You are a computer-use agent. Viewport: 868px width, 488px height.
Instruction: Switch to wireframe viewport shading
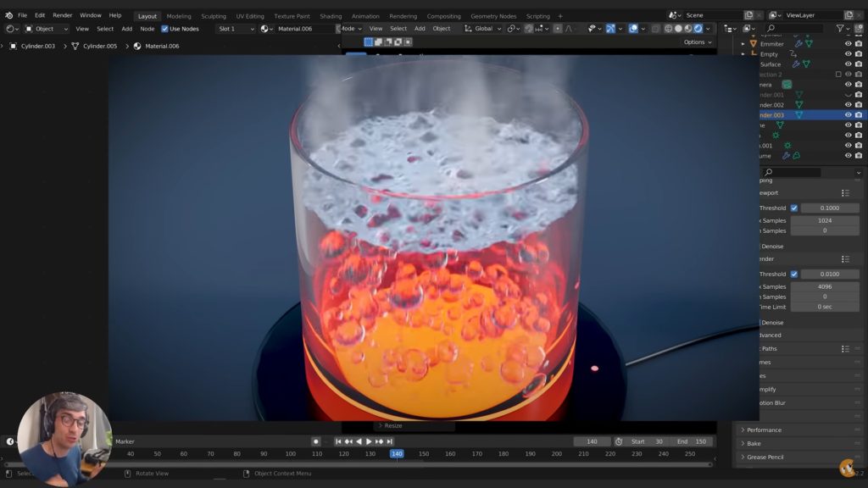pos(667,29)
